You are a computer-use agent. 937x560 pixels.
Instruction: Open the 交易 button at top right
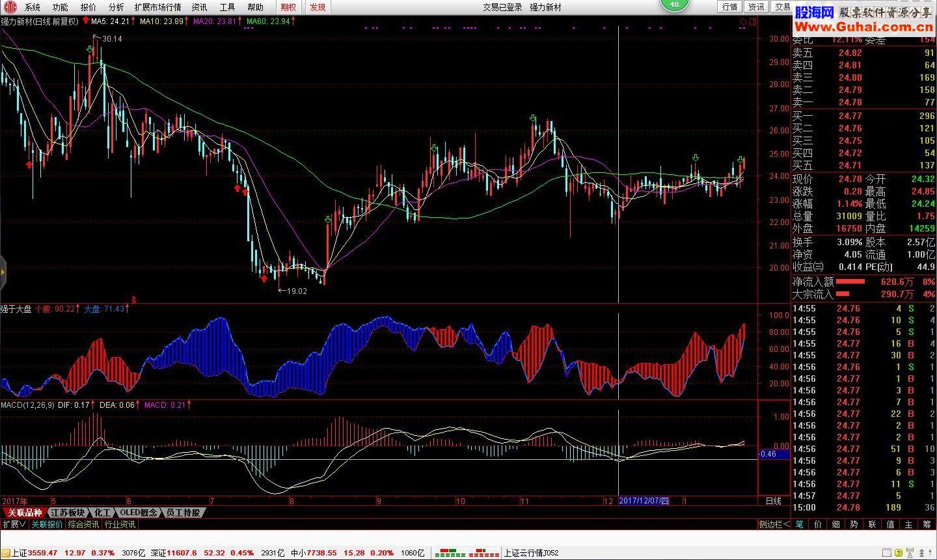point(782,7)
